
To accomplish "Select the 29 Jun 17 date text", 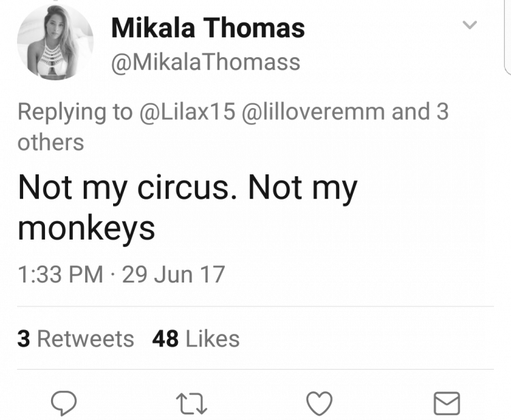I will point(173,274).
